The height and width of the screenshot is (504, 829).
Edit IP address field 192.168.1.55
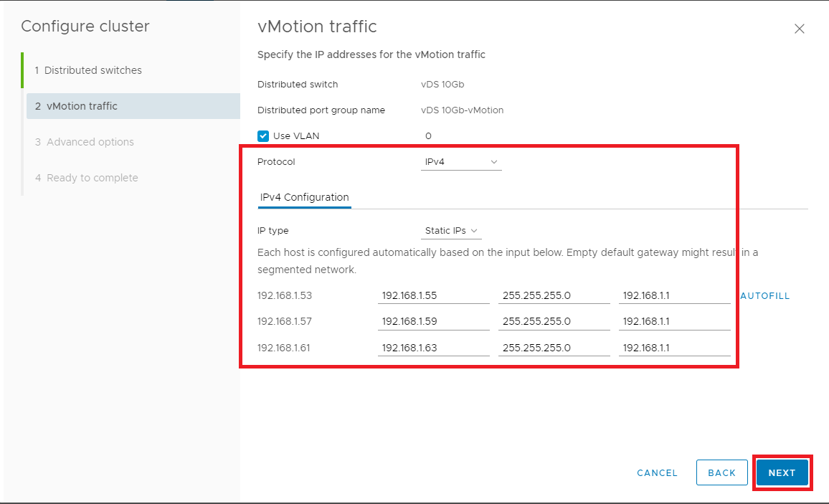(433, 295)
